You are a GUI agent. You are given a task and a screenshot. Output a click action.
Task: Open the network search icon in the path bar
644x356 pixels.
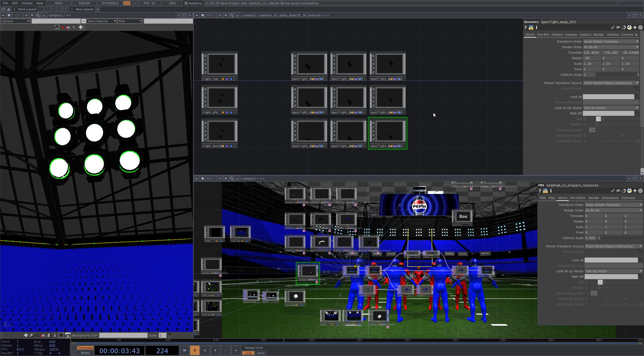38,15
